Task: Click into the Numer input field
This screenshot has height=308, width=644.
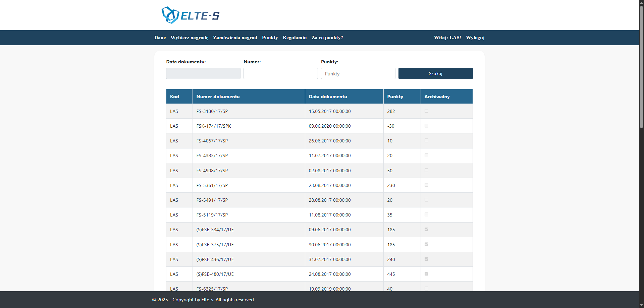Action: click(280, 73)
